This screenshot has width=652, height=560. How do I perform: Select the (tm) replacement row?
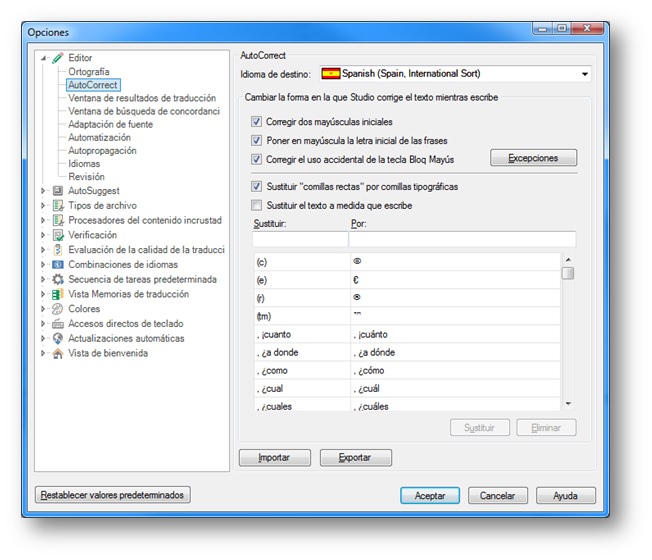pos(407,316)
